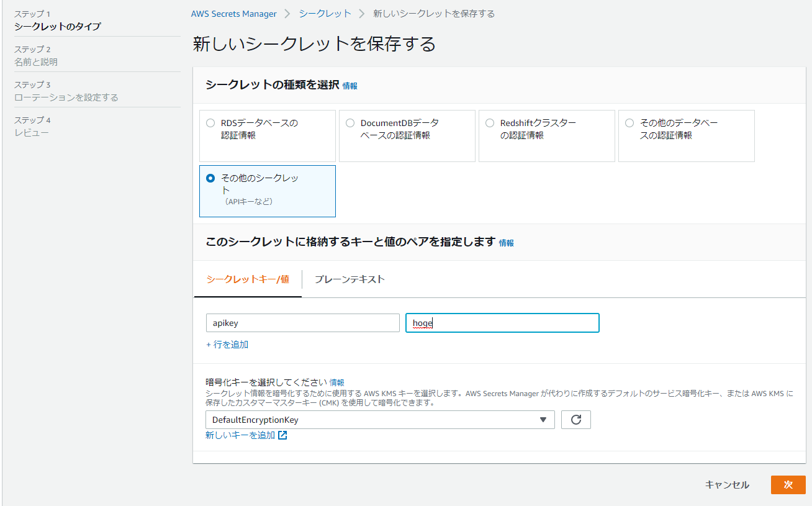
Task: Open the 新しいキーを追加 link
Action: point(240,435)
